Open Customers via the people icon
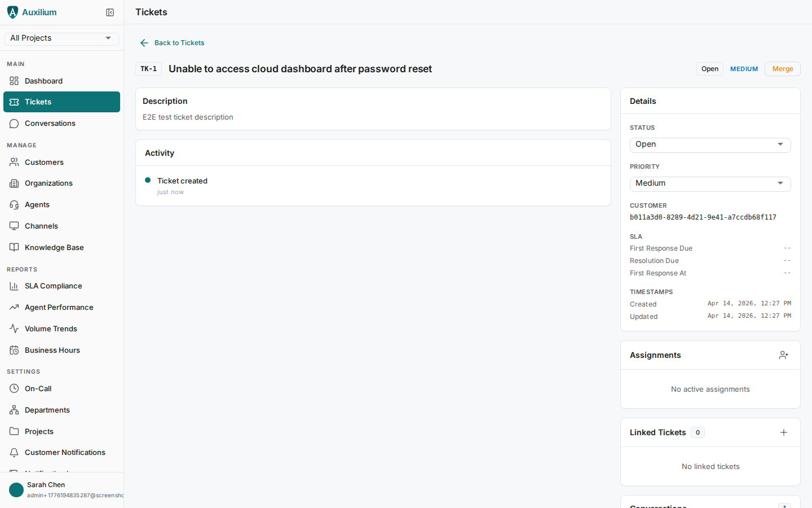The width and height of the screenshot is (812, 508). coord(14,162)
